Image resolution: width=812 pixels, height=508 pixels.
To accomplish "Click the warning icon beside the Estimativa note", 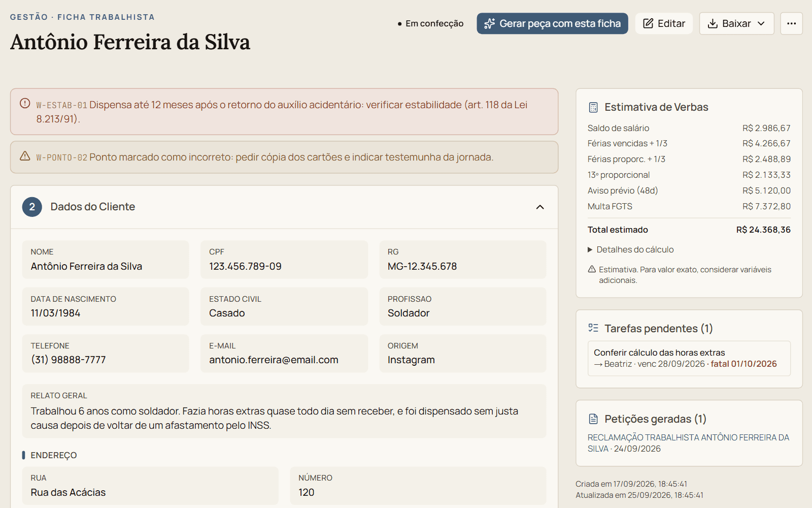I will [x=592, y=269].
